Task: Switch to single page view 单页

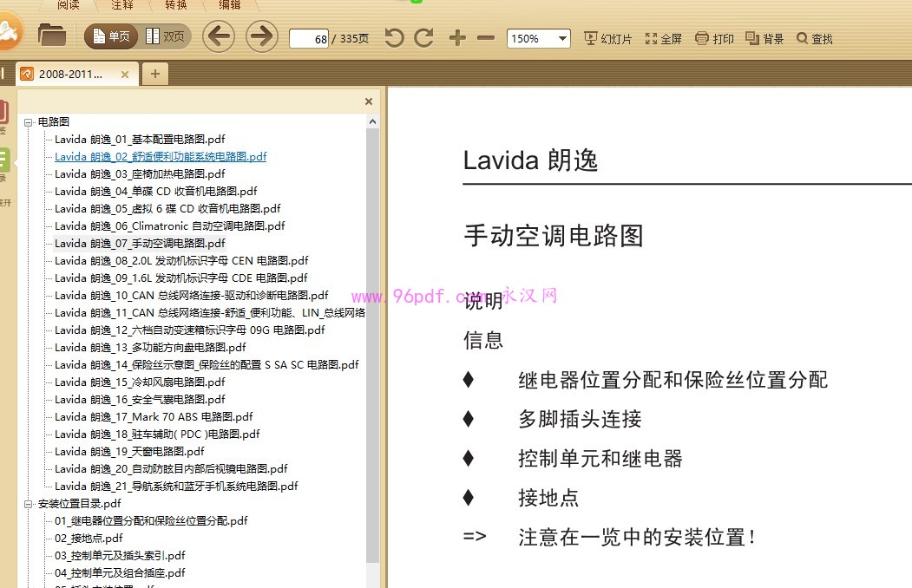Action: tap(111, 36)
